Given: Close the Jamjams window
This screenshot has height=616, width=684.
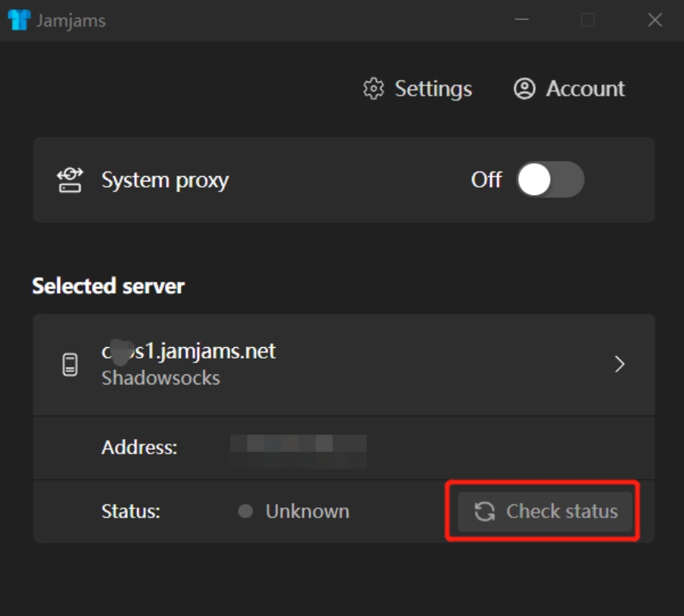Looking at the screenshot, I should coord(655,20).
